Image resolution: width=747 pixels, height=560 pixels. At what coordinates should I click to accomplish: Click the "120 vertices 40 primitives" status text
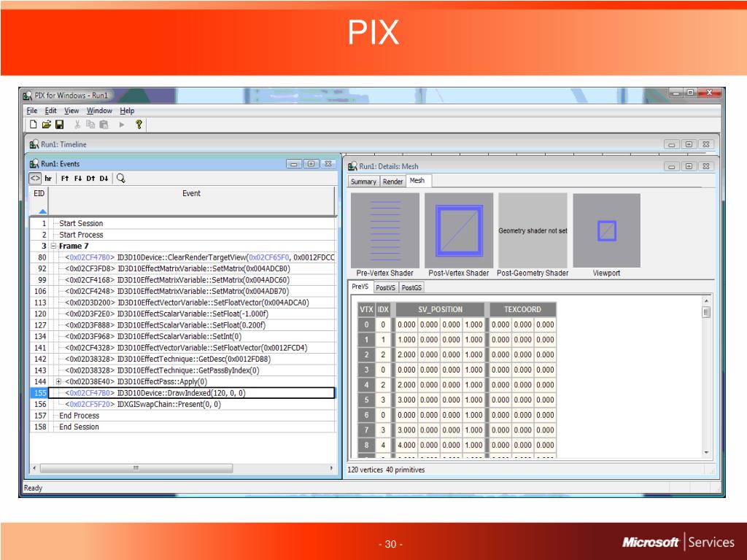tap(386, 470)
